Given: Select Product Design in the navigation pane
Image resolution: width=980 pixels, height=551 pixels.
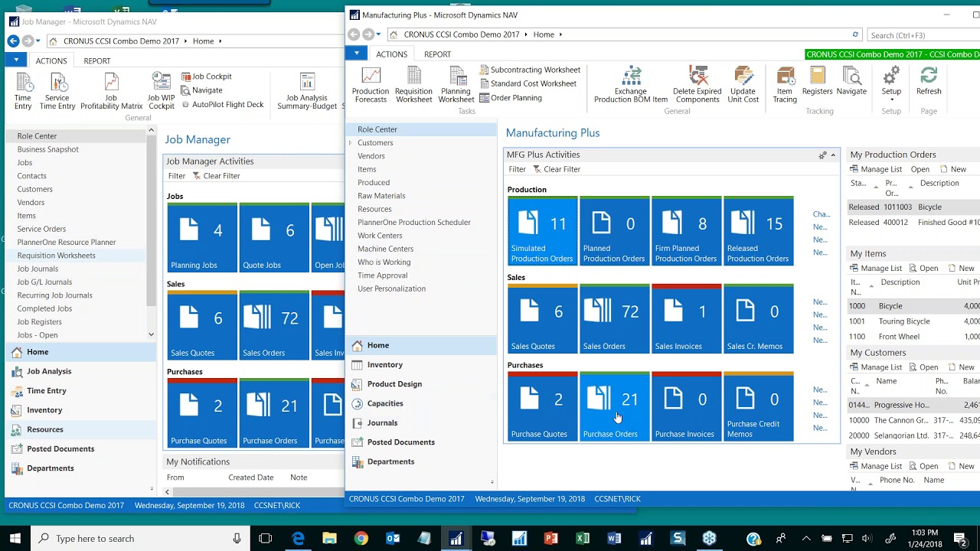Looking at the screenshot, I should [x=421, y=384].
